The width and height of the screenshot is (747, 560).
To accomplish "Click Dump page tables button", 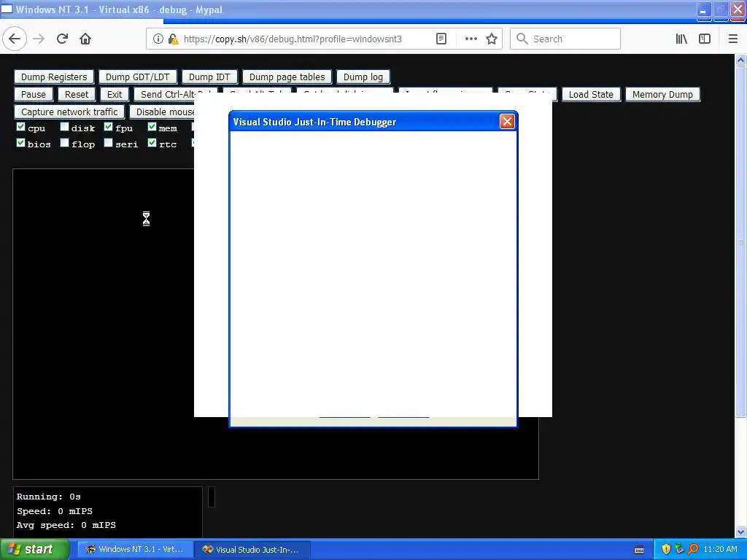I will pos(287,77).
